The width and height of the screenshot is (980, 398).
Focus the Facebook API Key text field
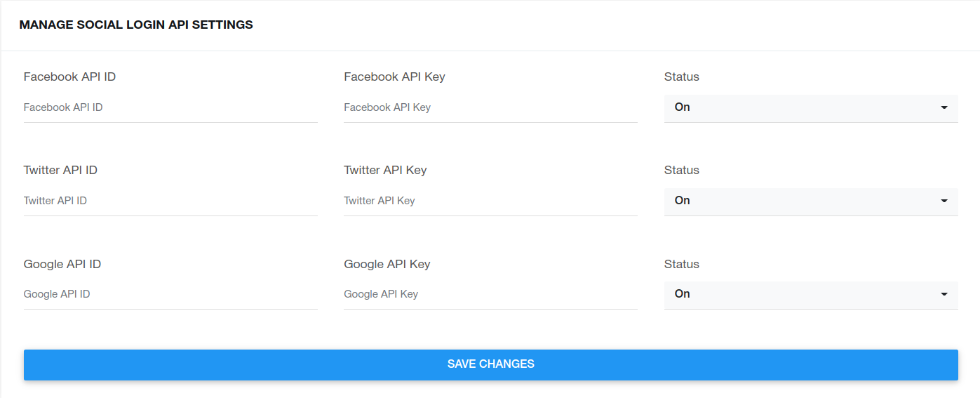[490, 107]
